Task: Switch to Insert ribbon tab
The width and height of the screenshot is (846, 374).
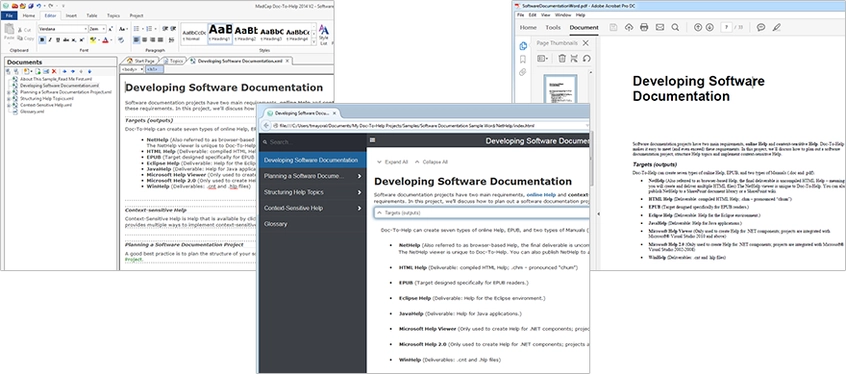Action: coord(71,16)
